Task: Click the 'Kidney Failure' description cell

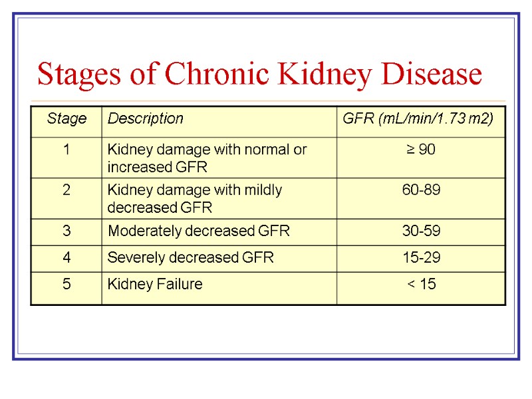Action: (155, 285)
